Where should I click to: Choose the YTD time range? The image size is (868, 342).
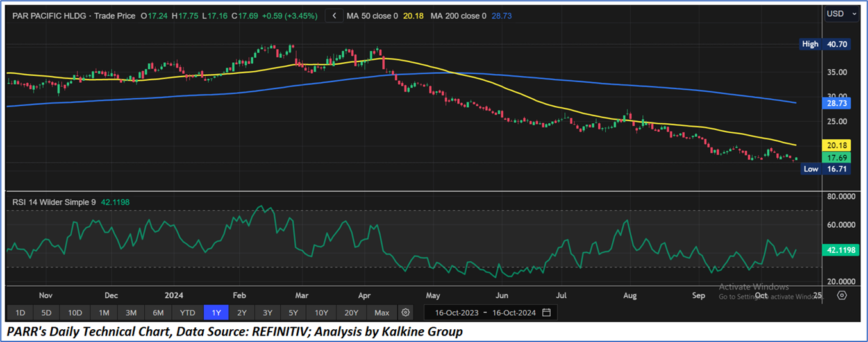(x=187, y=312)
